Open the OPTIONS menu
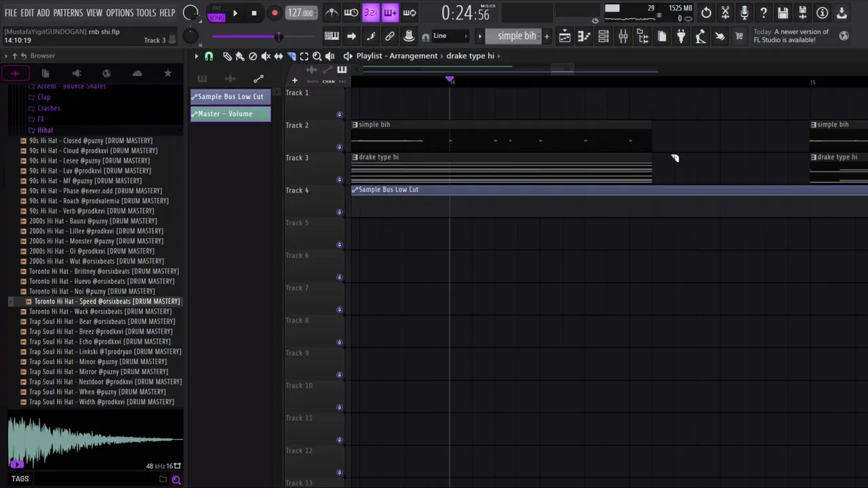 pos(120,13)
